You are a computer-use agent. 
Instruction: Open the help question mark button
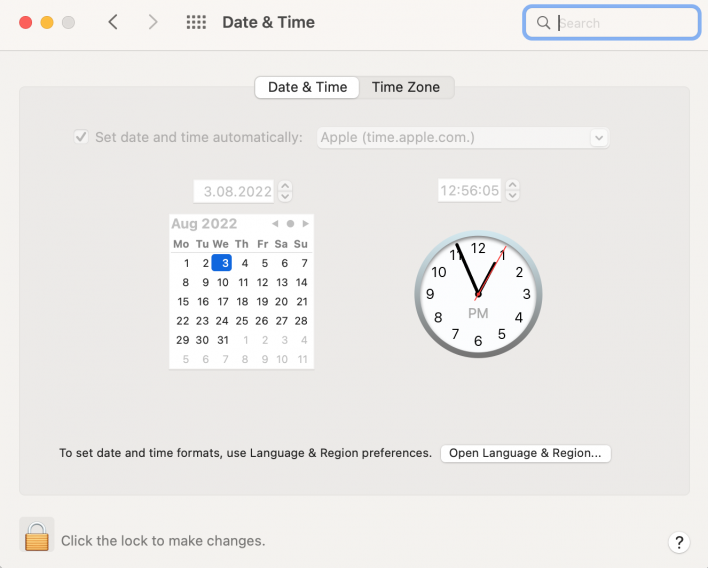click(679, 541)
